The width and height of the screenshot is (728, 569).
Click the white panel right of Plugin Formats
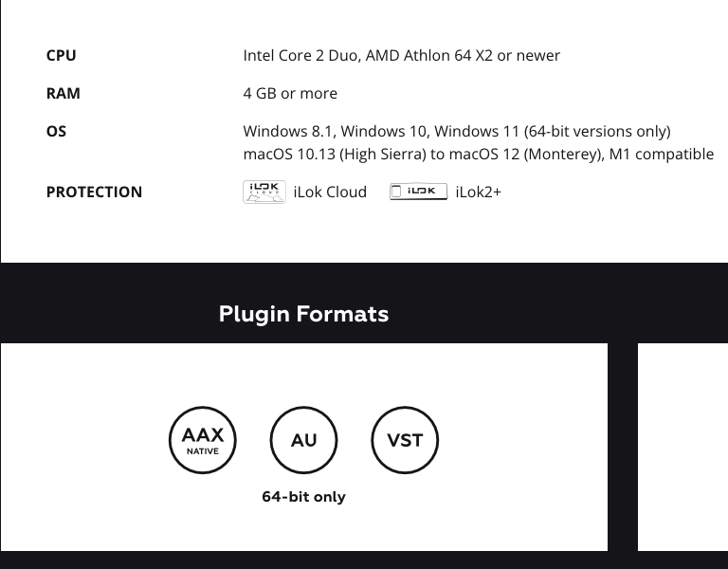pos(682,447)
